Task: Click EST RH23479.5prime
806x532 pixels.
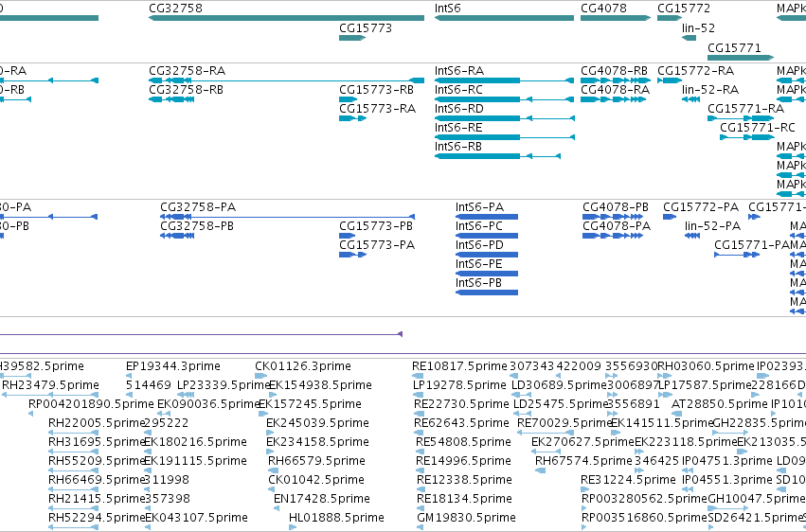Action: pyautogui.click(x=50, y=385)
